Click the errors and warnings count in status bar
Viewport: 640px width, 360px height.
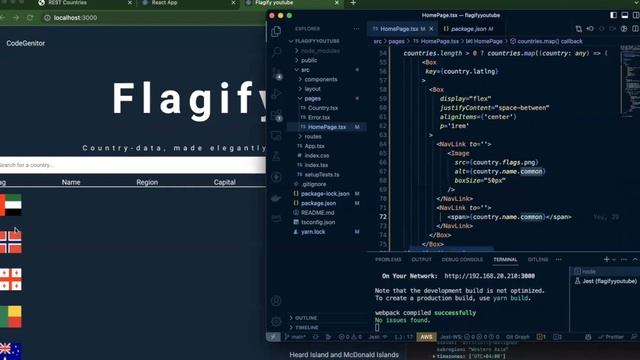(350, 337)
